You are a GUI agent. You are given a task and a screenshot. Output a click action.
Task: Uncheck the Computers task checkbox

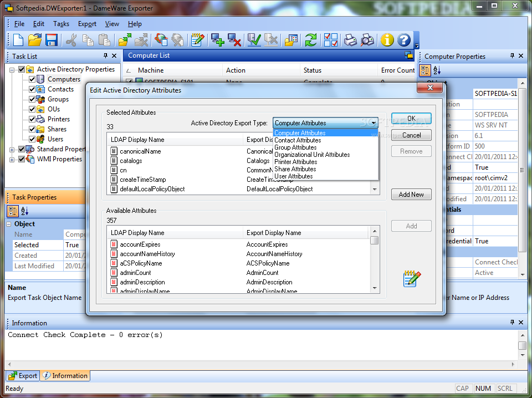pyautogui.click(x=32, y=79)
